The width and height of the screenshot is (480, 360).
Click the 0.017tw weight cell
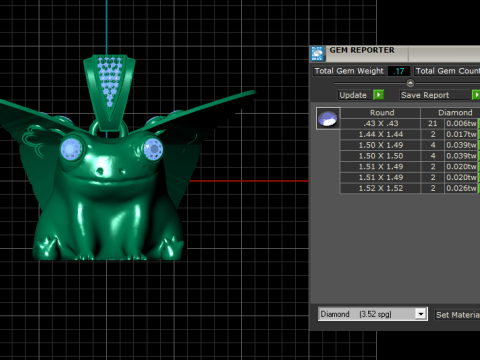(461, 134)
